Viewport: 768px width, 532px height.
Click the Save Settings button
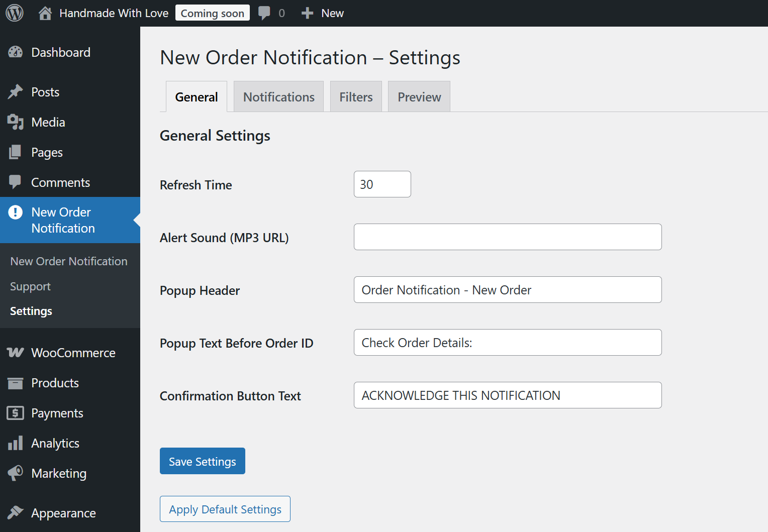coord(202,461)
